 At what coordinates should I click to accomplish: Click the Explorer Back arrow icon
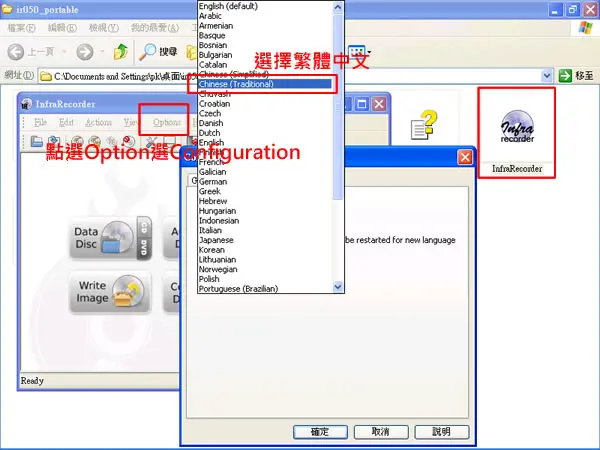(x=16, y=52)
